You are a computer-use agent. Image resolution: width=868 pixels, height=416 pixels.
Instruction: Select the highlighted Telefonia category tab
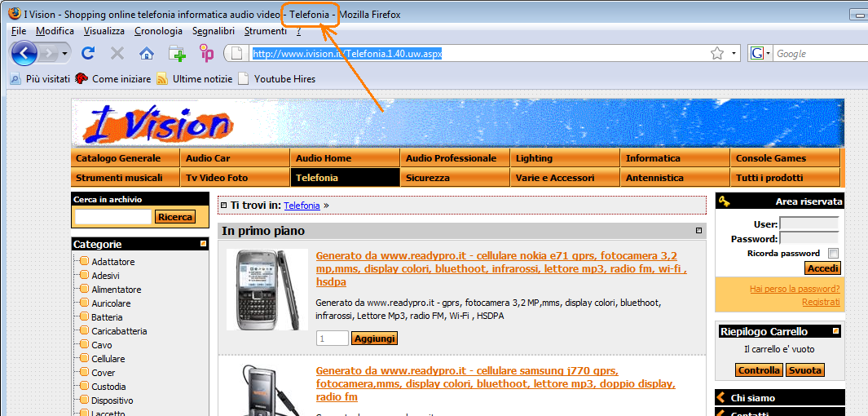click(345, 178)
